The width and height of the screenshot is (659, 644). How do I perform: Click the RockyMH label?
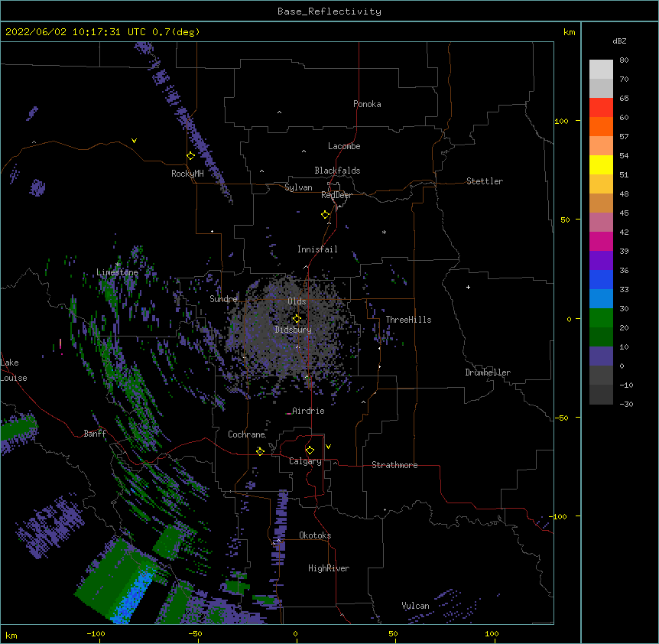click(x=187, y=174)
